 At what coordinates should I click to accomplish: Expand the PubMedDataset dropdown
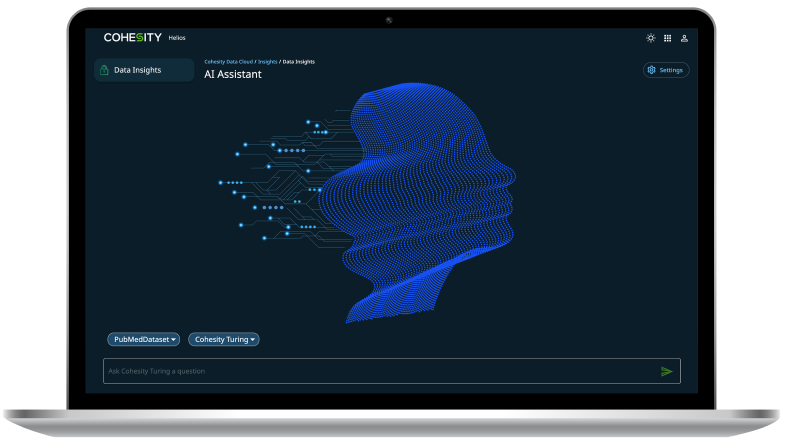click(x=143, y=339)
